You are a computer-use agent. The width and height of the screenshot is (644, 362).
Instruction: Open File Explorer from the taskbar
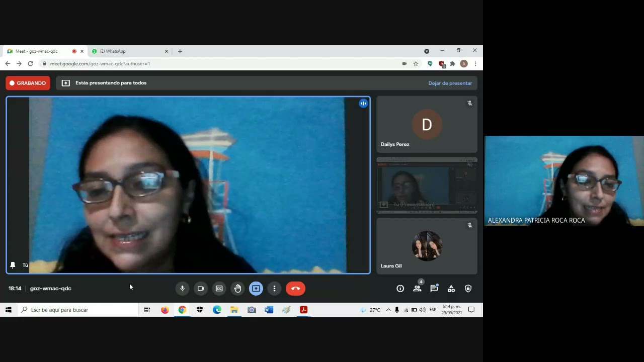[x=234, y=310]
